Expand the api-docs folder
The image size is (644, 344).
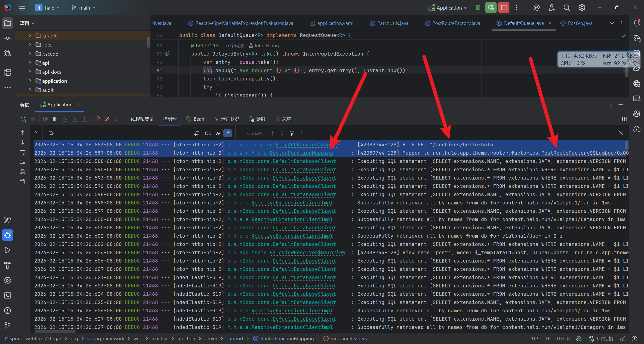pos(30,72)
